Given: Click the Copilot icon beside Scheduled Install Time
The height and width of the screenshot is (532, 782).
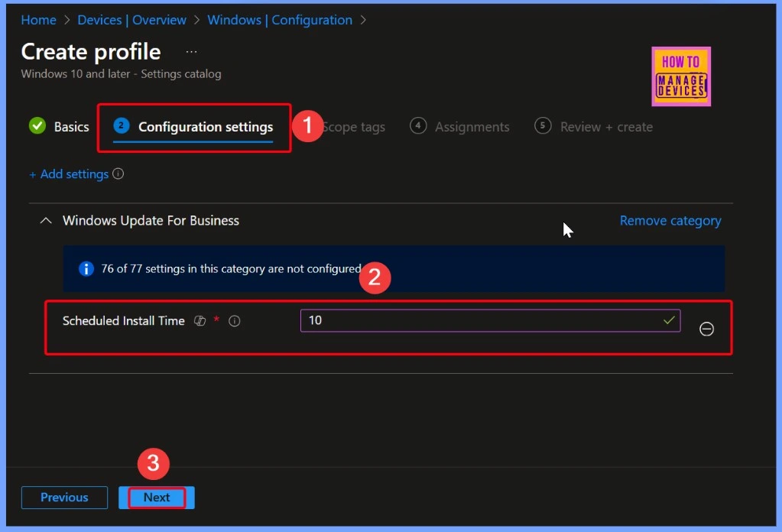Looking at the screenshot, I should coord(200,321).
